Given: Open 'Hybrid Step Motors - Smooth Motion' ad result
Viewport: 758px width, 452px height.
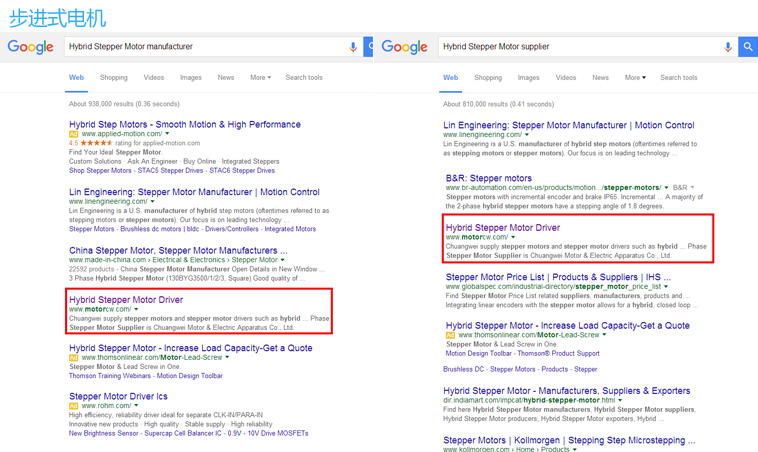Looking at the screenshot, I should 185,125.
